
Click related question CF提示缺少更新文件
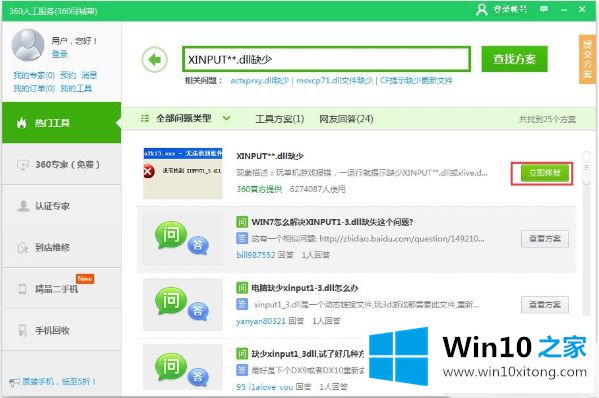[416, 81]
